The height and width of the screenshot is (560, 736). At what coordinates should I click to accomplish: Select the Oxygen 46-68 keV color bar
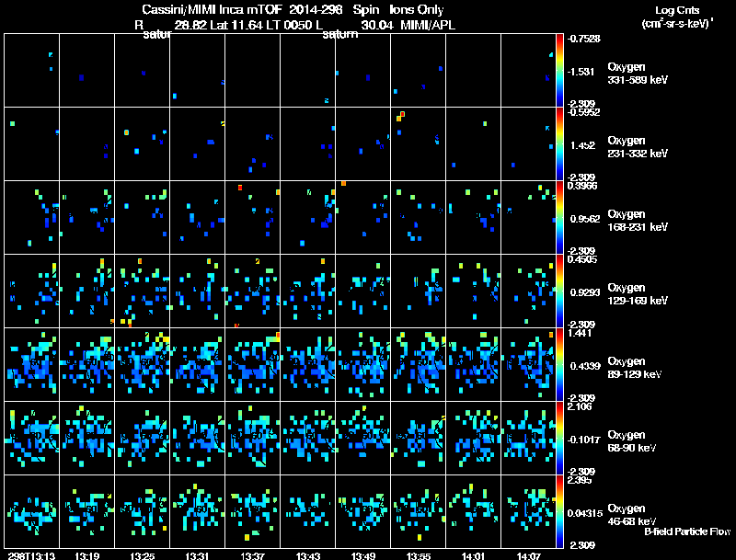pyautogui.click(x=561, y=512)
